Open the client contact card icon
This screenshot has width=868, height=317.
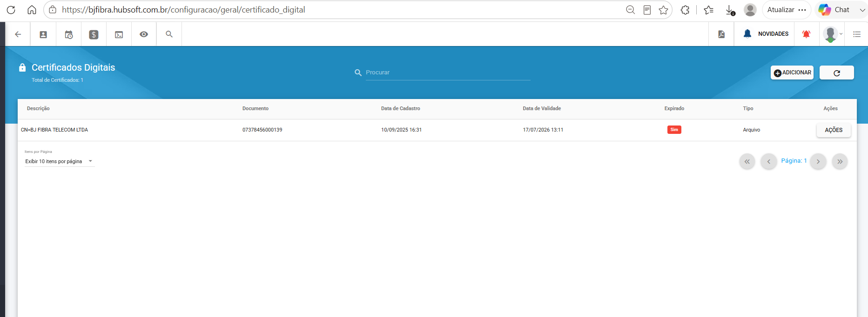point(43,34)
